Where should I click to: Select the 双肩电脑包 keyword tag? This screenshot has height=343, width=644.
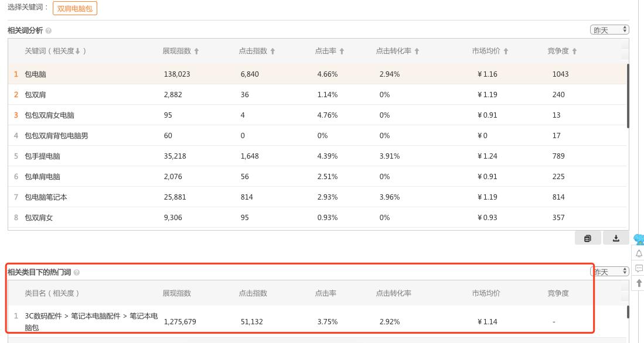click(x=75, y=9)
